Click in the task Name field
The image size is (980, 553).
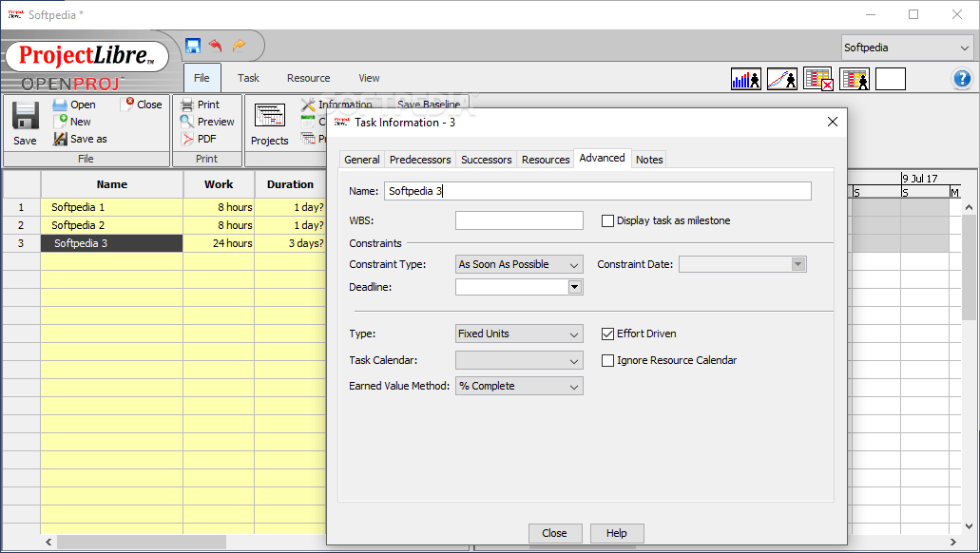click(598, 191)
